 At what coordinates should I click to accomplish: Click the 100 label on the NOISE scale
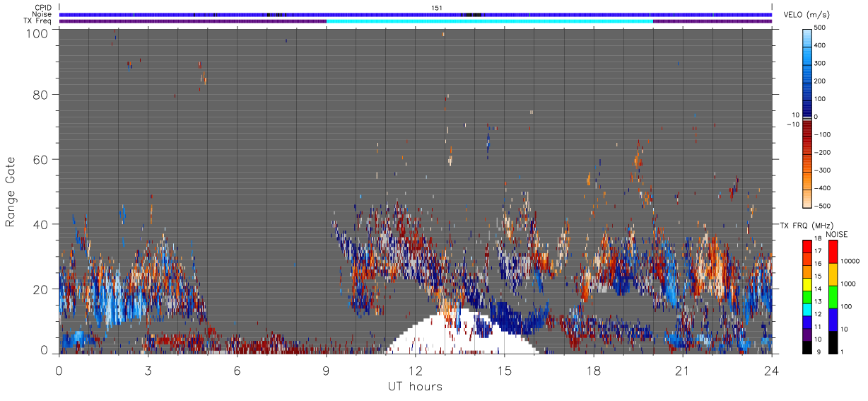845,306
